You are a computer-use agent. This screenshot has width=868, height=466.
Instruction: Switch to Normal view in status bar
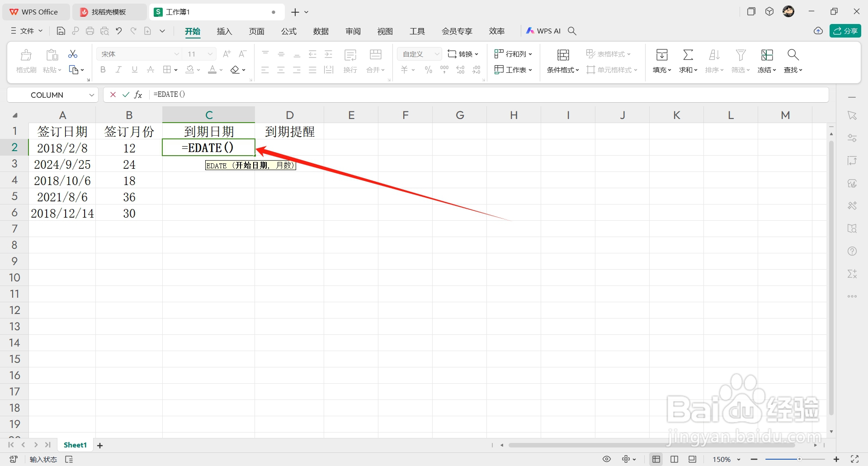pyautogui.click(x=656, y=459)
